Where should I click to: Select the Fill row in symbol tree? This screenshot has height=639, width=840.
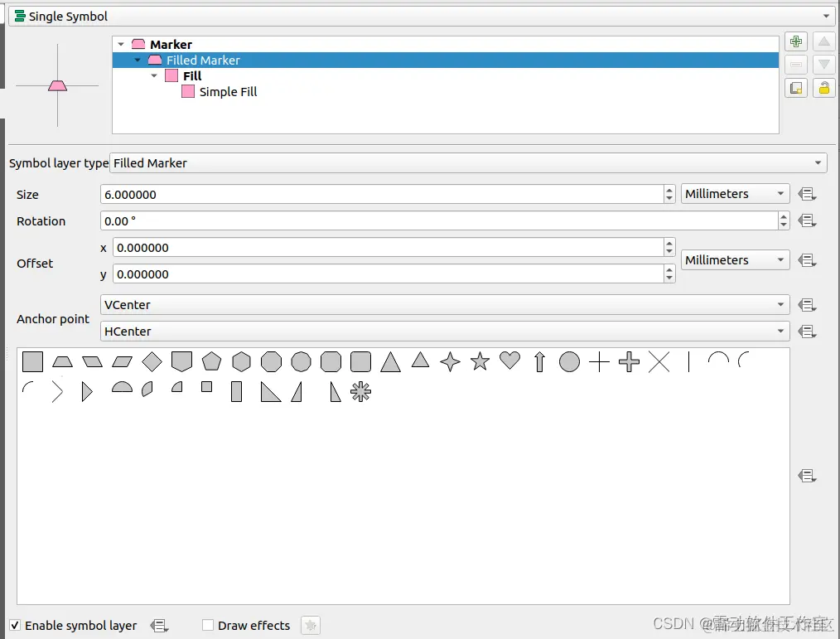(x=445, y=75)
